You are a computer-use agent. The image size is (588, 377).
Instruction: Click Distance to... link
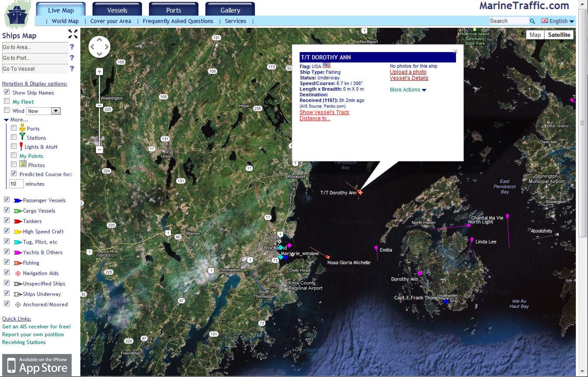[x=315, y=118]
